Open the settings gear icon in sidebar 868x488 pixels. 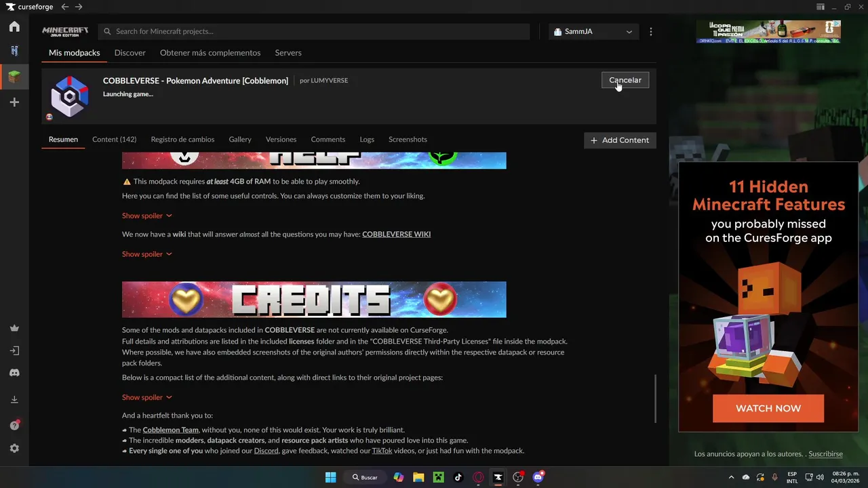[x=14, y=449]
